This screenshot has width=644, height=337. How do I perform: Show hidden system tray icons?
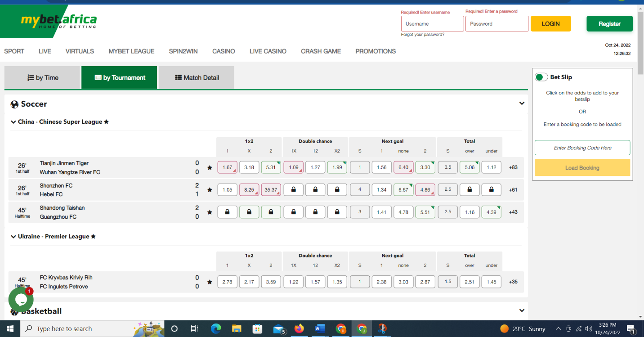[559, 329]
